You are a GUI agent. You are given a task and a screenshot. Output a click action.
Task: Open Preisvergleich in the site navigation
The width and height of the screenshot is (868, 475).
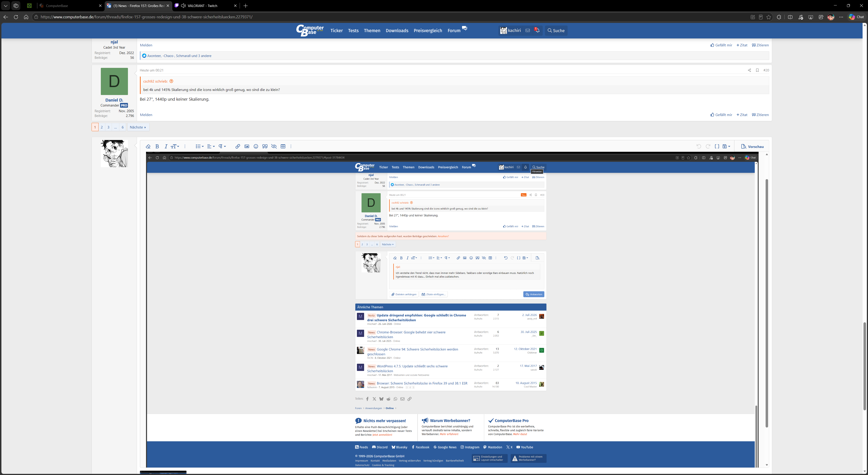(428, 31)
